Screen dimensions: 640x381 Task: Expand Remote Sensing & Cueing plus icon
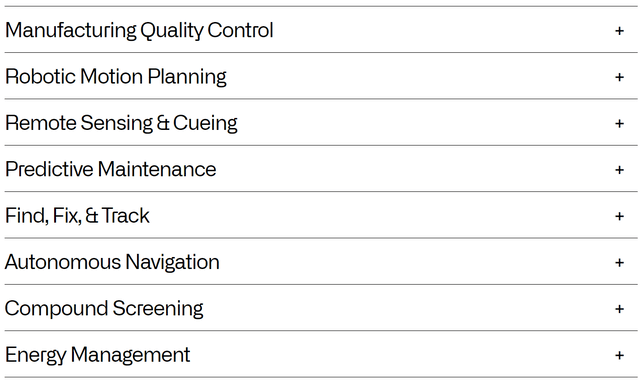(619, 123)
